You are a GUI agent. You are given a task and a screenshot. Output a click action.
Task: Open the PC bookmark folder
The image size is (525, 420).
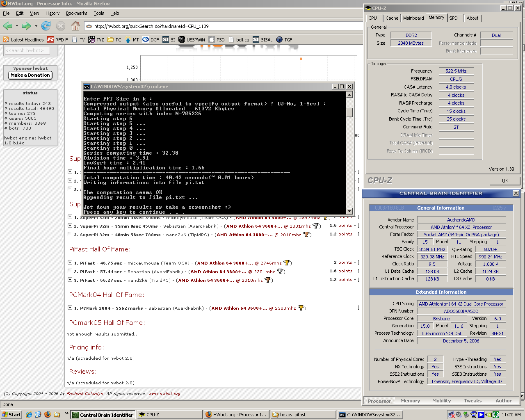pyautogui.click(x=114, y=40)
